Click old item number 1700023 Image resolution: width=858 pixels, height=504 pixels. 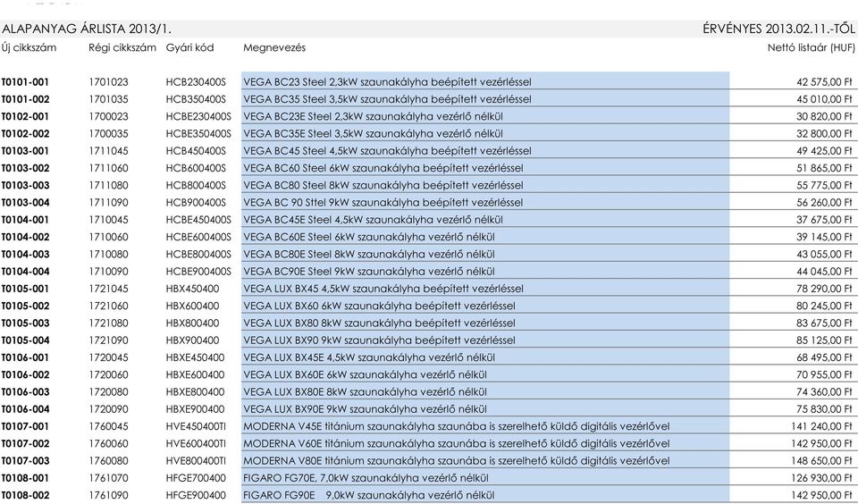click(x=108, y=116)
